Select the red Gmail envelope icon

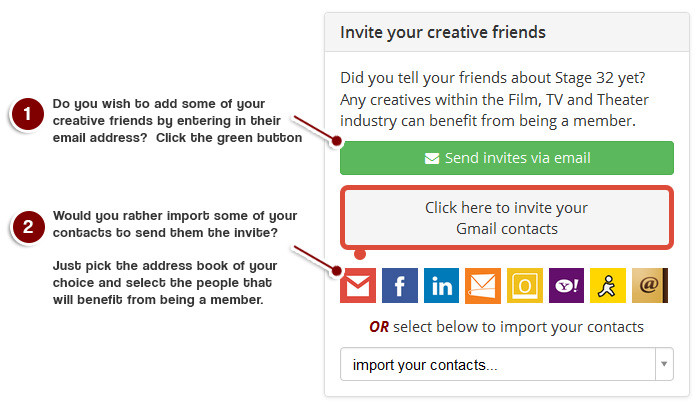(x=358, y=286)
